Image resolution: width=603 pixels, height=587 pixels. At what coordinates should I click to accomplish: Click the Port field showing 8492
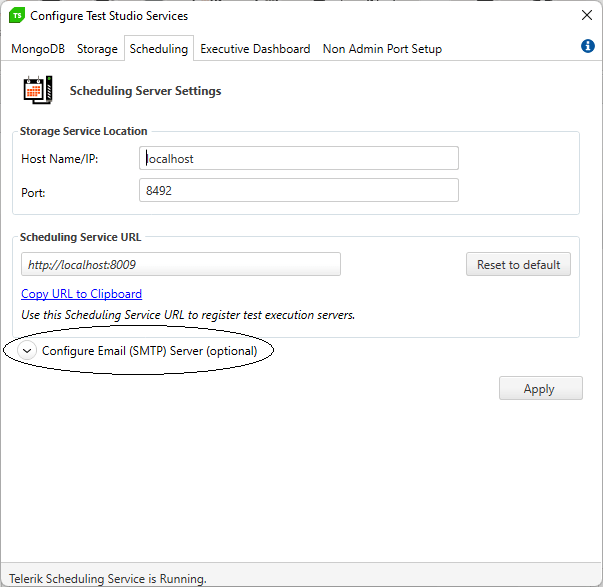pyautogui.click(x=299, y=190)
